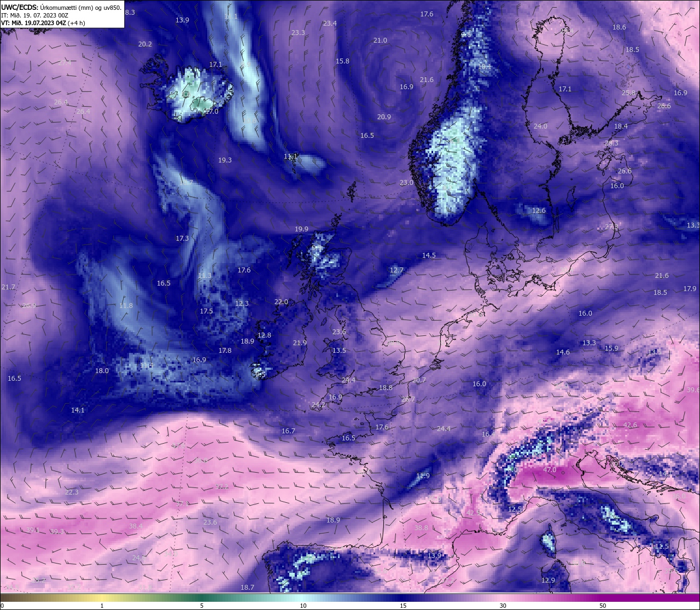700x610 pixels.
Task: Click the 24.2 value off Cornwall
Action: 318,404
